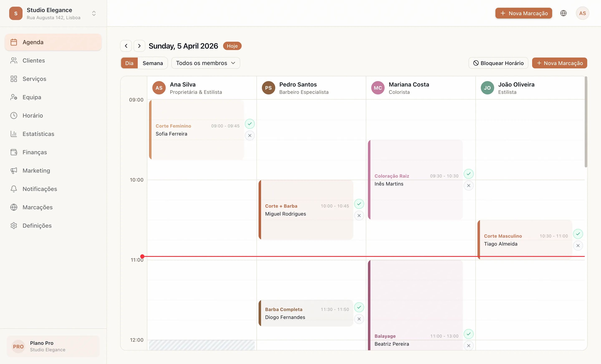Open Clientes in the sidebar
Screen dimensions: 601x364
[x=53, y=60]
